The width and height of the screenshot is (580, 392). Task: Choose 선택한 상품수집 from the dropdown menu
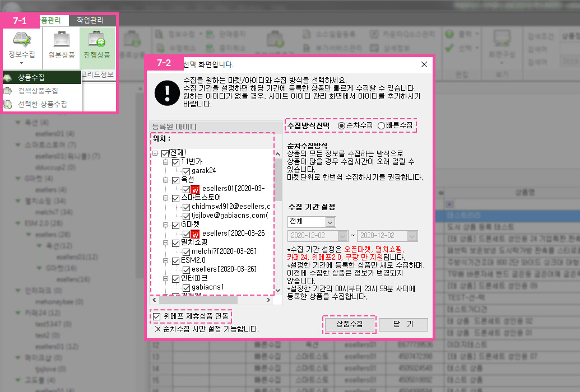[x=42, y=104]
